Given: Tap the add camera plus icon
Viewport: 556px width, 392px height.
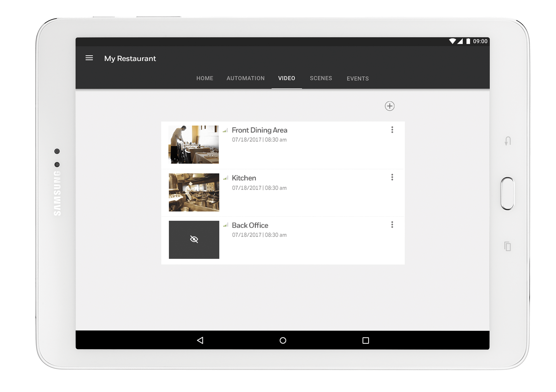Looking at the screenshot, I should [390, 106].
